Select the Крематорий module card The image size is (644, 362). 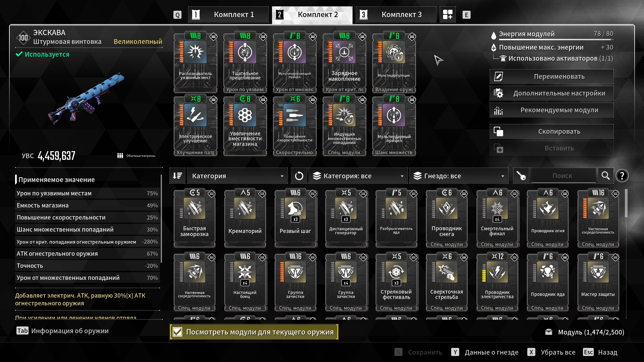[245, 218]
